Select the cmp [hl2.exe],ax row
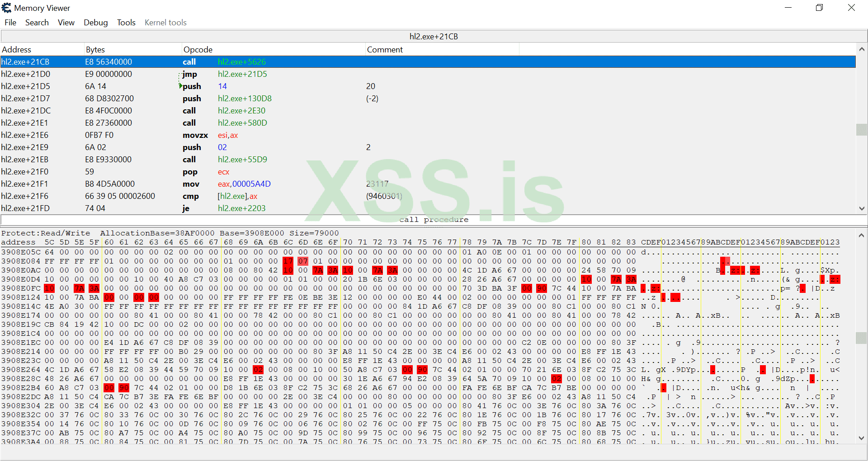This screenshot has height=461, width=868. [x=428, y=196]
